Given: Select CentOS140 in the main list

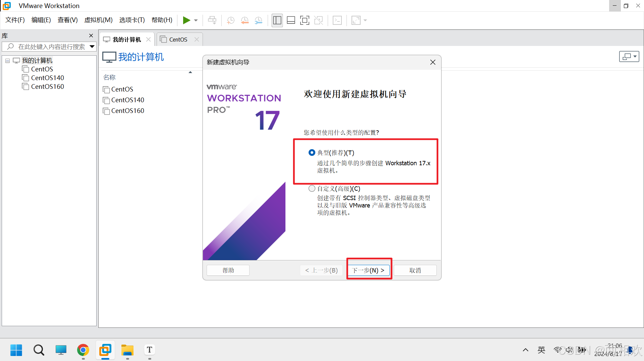Looking at the screenshot, I should tap(127, 100).
